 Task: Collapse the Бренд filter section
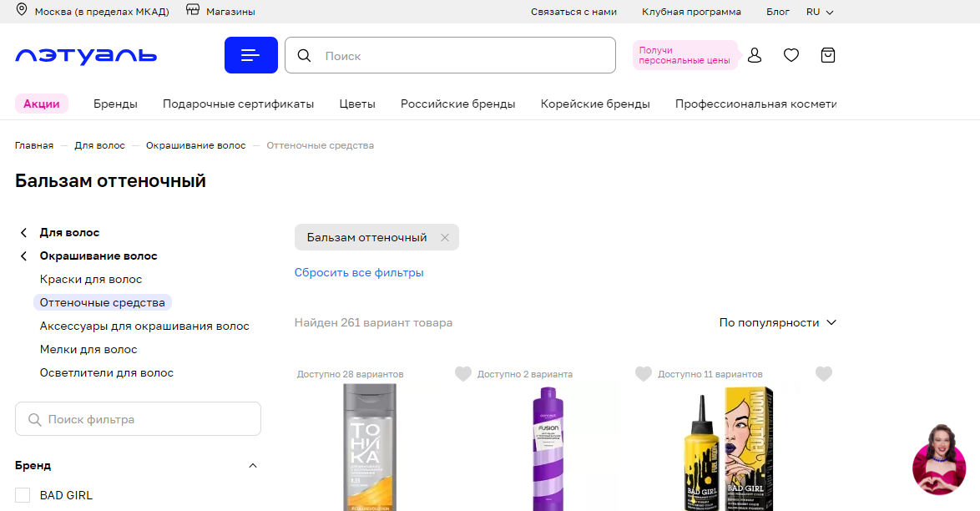click(253, 466)
